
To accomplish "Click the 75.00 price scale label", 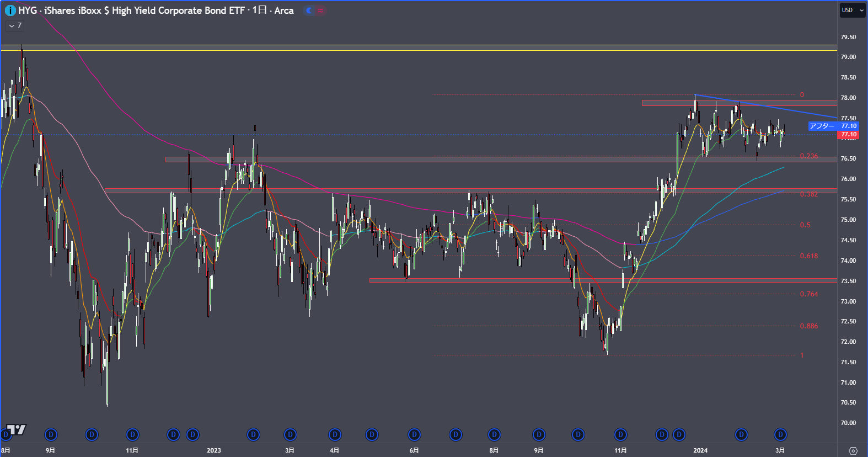I will 848,220.
